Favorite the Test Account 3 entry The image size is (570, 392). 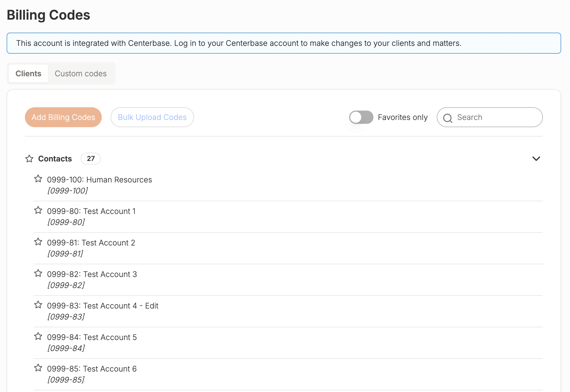[x=38, y=273]
